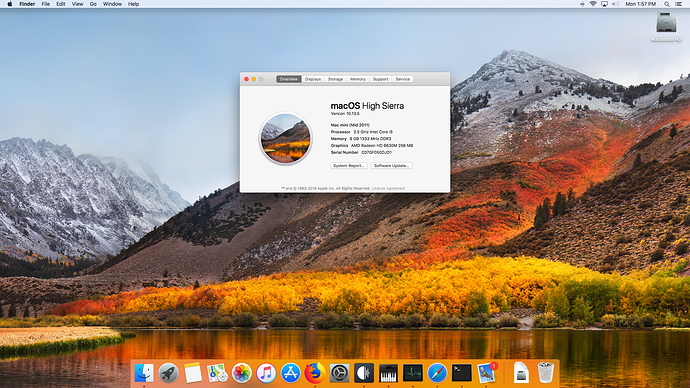Open the piano keyboard app in dock

pyautogui.click(x=388, y=373)
